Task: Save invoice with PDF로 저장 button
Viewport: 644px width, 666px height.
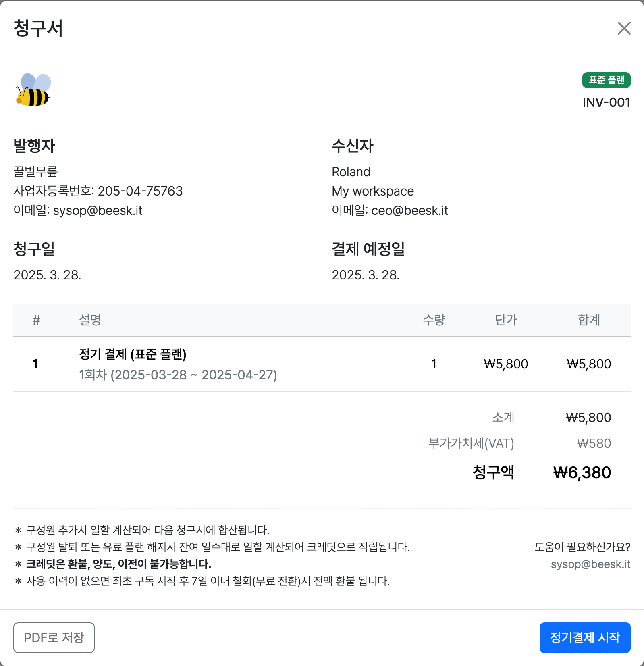Action: click(x=54, y=637)
